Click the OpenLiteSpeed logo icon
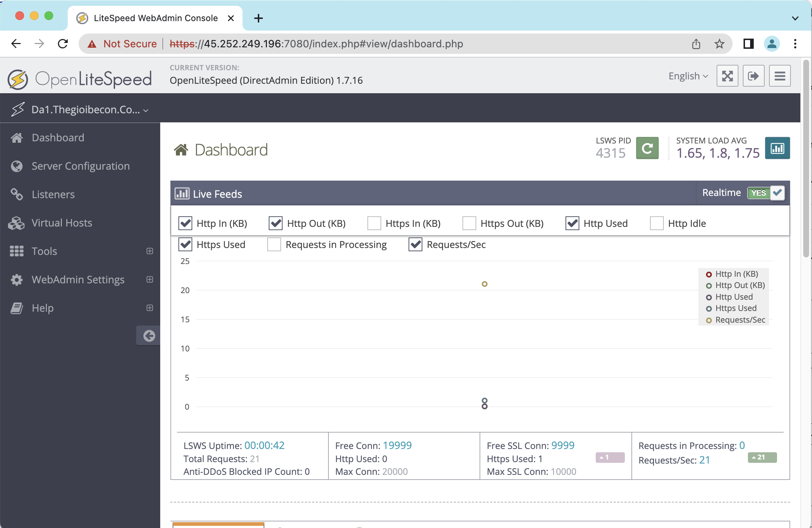This screenshot has height=528, width=812. click(17, 79)
